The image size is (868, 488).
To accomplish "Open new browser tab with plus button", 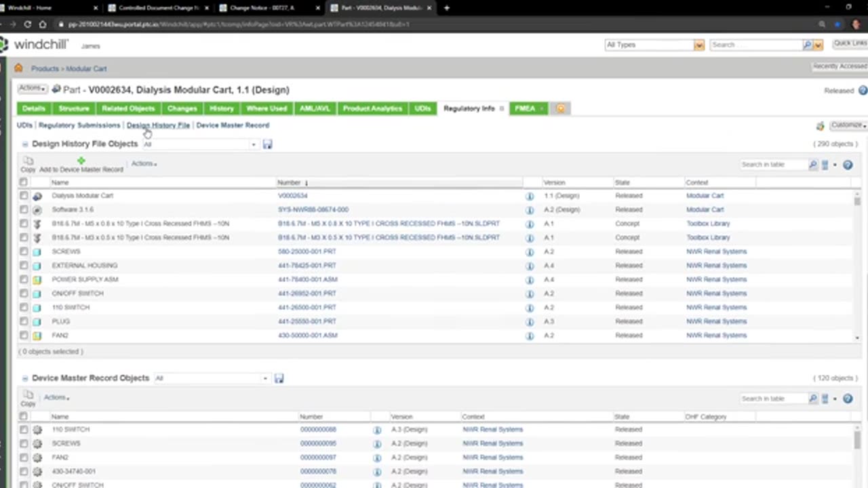I will tap(446, 8).
